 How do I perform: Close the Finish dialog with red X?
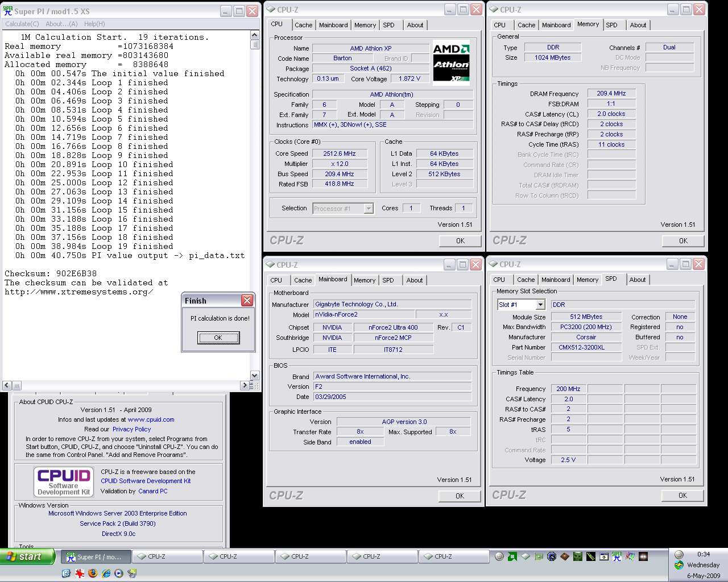click(x=247, y=300)
